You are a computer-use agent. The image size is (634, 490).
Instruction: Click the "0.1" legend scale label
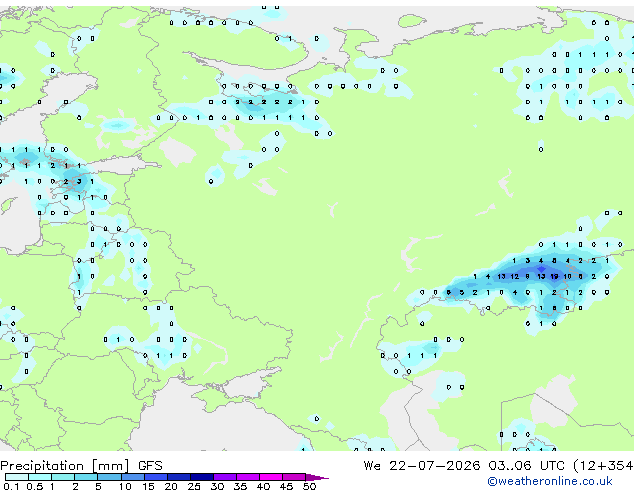[12, 486]
